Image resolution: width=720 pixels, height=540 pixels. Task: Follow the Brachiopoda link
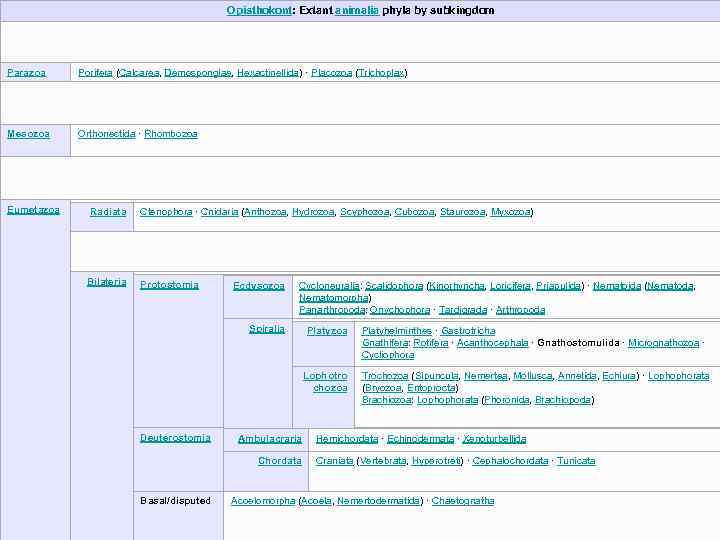point(563,399)
